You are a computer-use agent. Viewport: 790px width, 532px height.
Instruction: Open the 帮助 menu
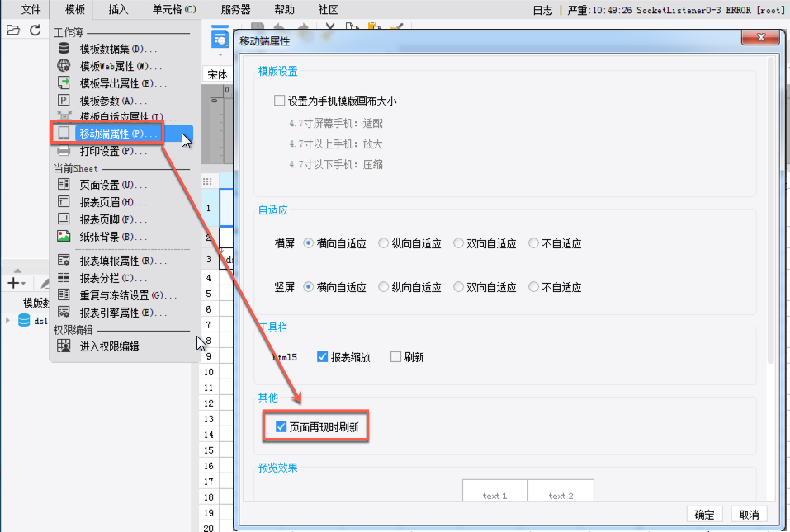[x=285, y=10]
